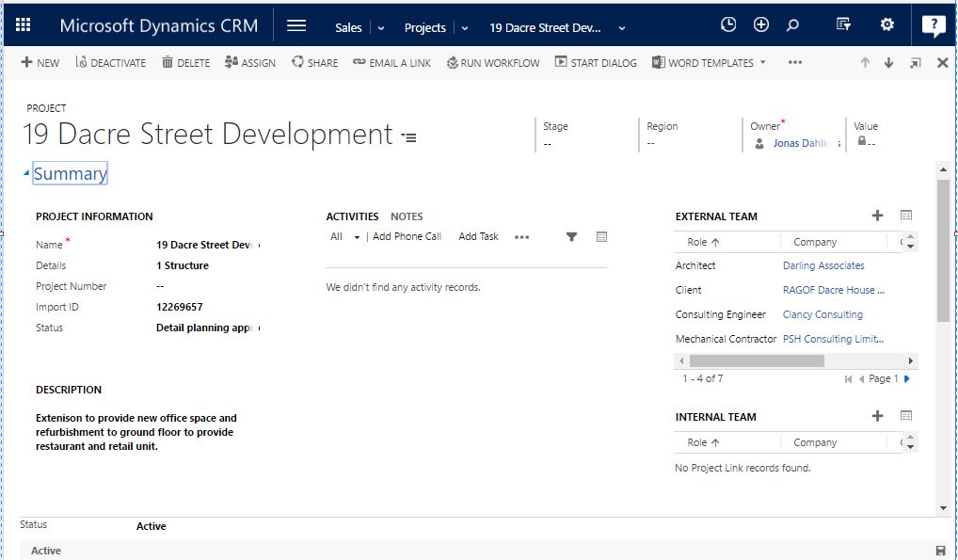Go to next record down arrow
The height and width of the screenshot is (560, 958).
[x=889, y=62]
